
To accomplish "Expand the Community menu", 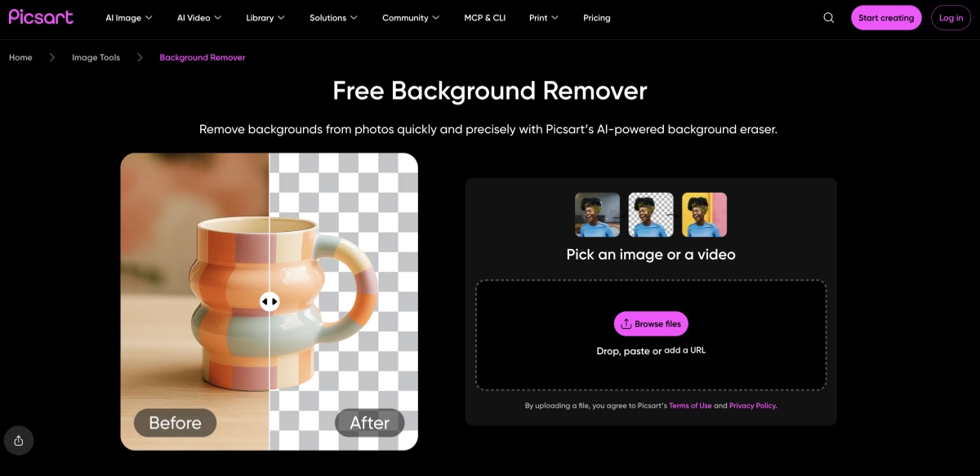I will (411, 18).
